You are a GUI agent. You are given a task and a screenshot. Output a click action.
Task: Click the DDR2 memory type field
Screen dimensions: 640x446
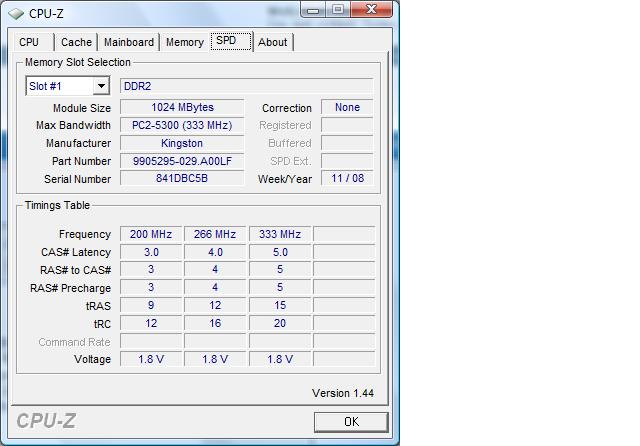(247, 86)
